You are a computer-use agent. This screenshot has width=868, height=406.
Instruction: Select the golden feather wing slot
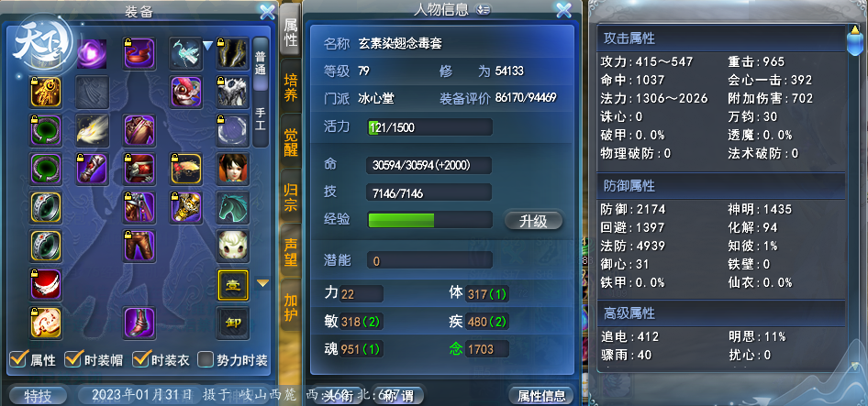pyautogui.click(x=92, y=130)
